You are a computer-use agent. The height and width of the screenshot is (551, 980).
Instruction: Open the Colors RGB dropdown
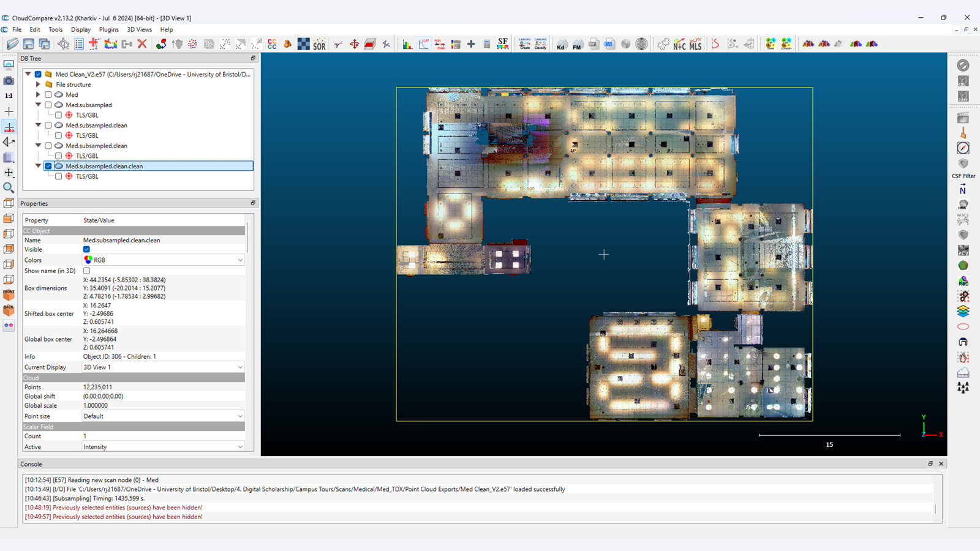point(164,260)
